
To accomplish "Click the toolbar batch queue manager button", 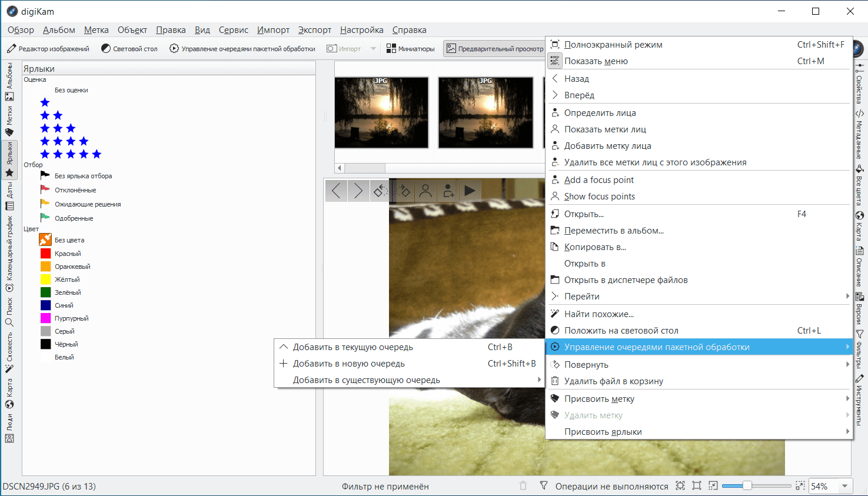I will (x=242, y=49).
